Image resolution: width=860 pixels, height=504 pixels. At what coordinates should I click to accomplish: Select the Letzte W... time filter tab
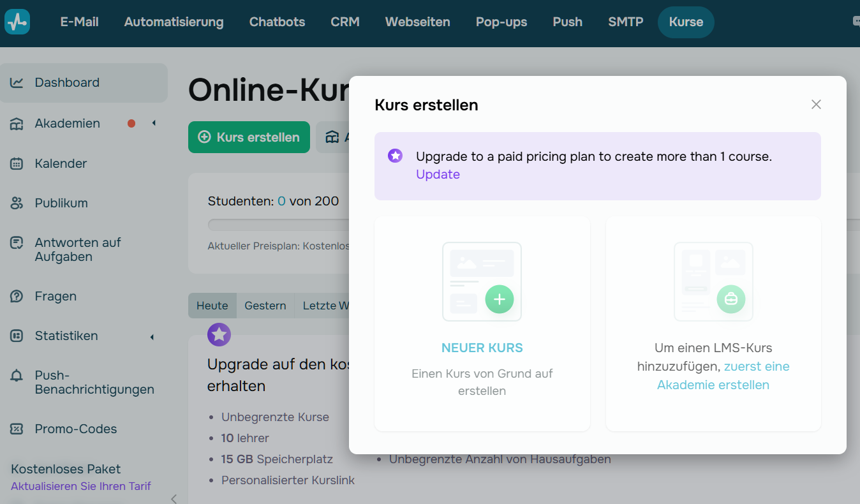322,306
